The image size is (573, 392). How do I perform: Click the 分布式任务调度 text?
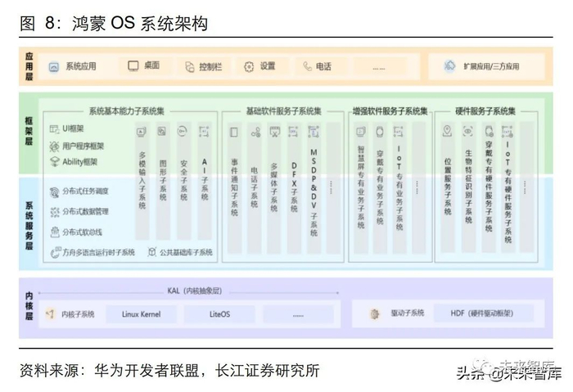[x=85, y=191]
